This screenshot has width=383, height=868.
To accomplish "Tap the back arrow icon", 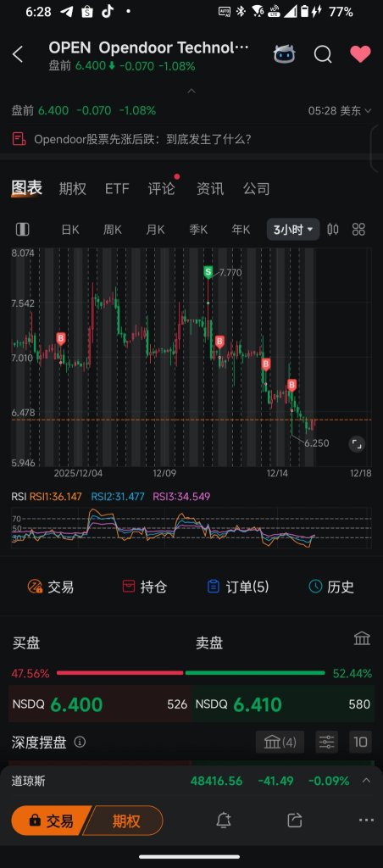I will tap(18, 54).
